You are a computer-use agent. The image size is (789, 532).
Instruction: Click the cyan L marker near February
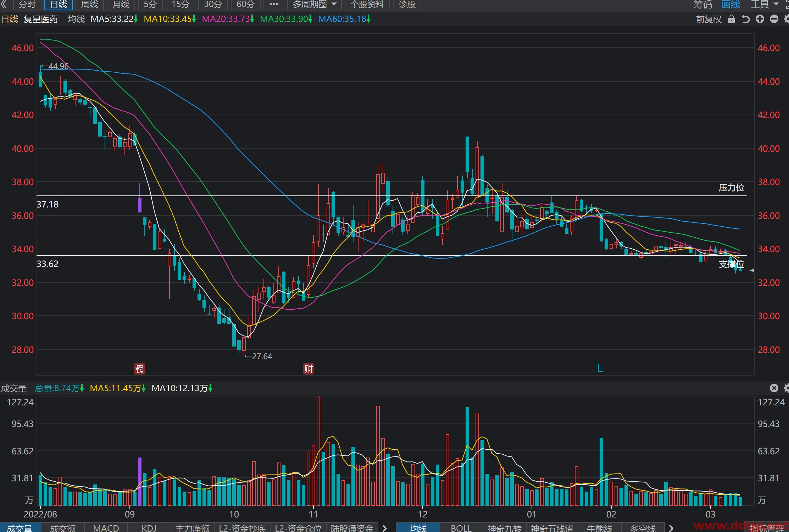click(x=600, y=368)
